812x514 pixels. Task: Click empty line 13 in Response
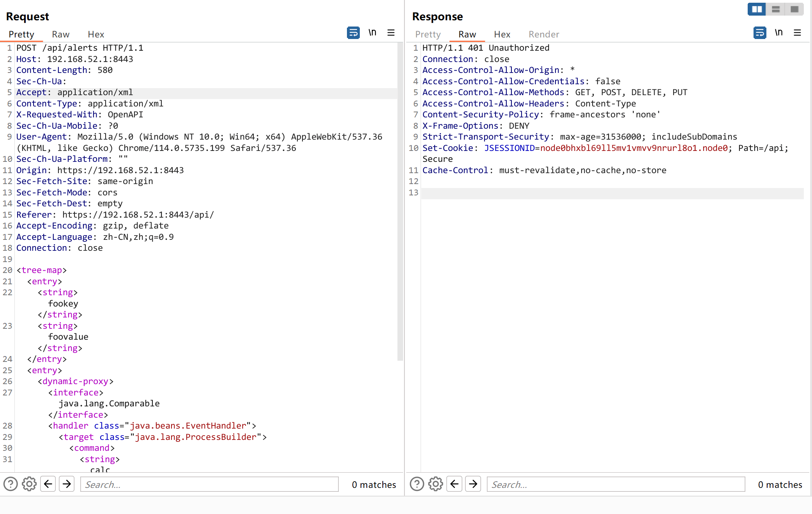point(612,193)
